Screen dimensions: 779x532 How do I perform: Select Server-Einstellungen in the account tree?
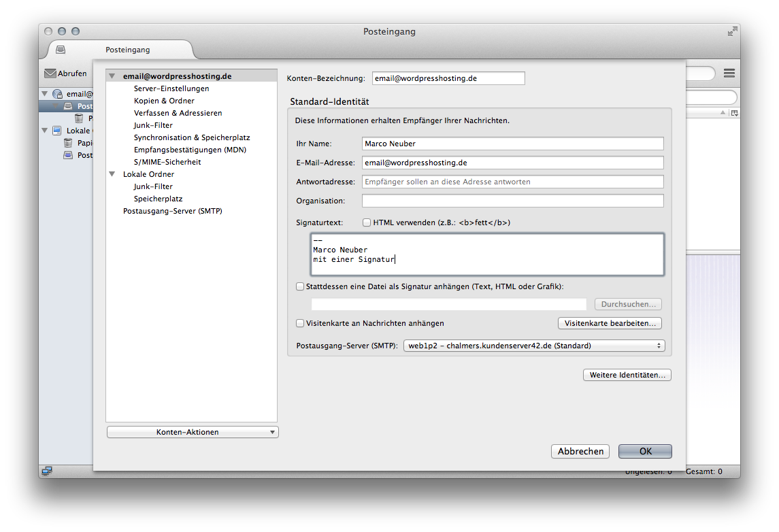point(171,88)
